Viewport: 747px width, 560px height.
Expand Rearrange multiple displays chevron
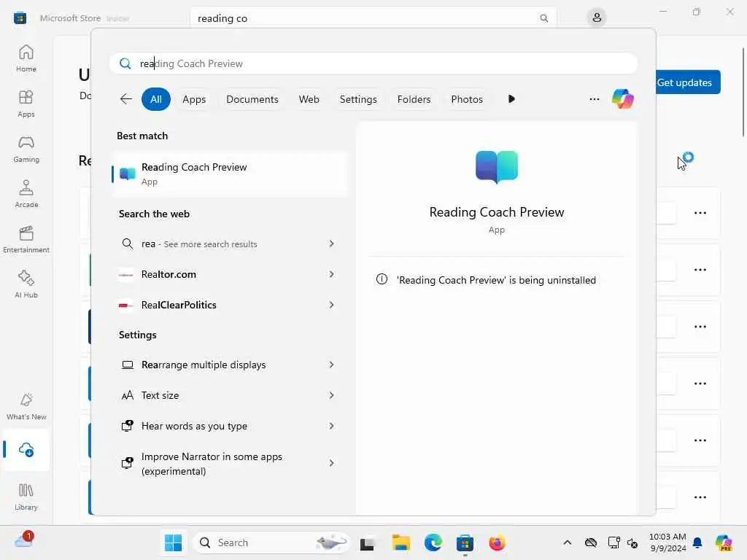[331, 365]
